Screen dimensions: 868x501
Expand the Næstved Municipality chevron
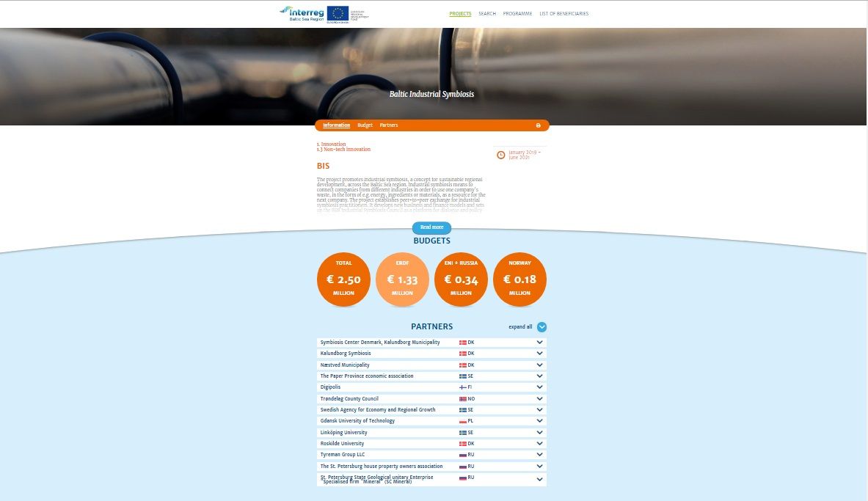540,365
